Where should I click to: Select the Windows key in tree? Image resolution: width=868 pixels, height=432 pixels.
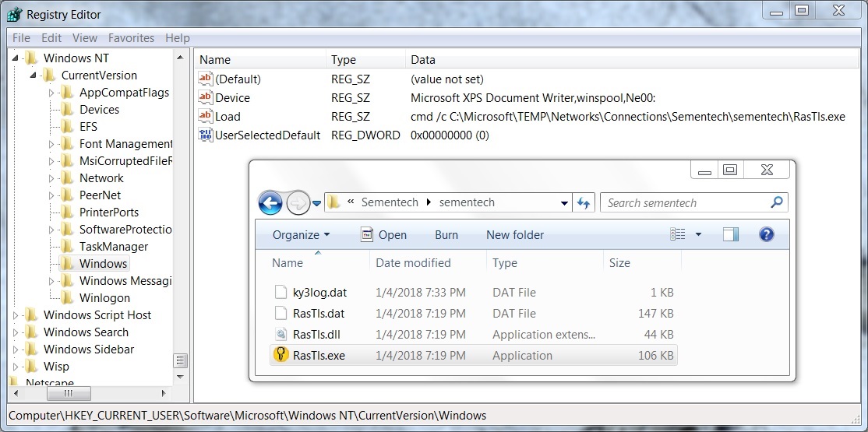103,264
